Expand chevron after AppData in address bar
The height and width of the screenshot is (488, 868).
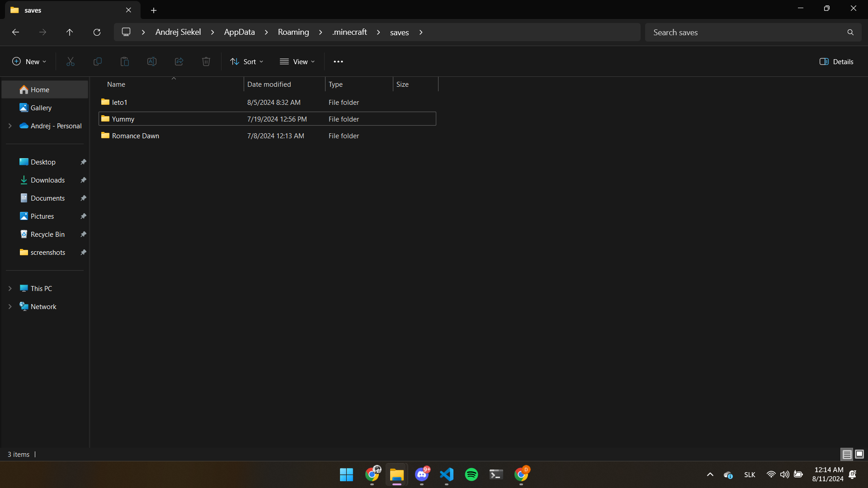[266, 32]
